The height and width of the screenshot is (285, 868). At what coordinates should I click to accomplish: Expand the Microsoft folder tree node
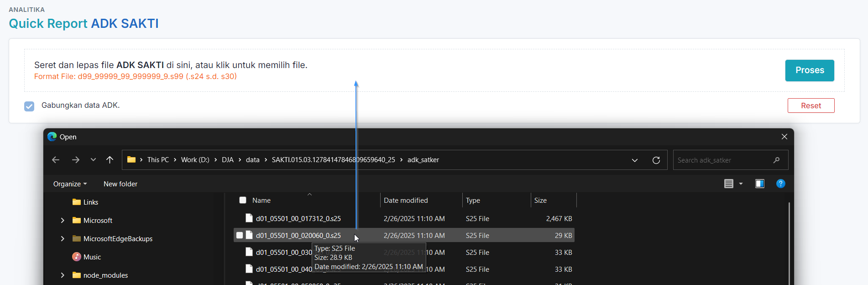pyautogui.click(x=63, y=220)
